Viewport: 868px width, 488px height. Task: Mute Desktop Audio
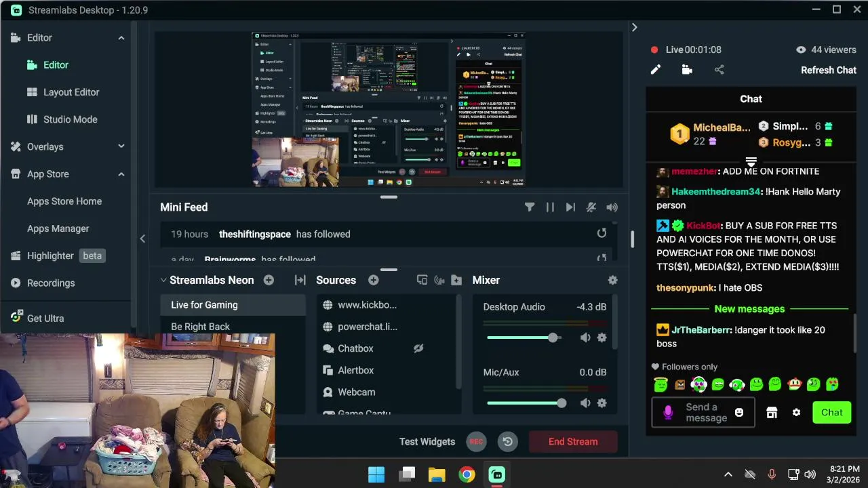(585, 338)
